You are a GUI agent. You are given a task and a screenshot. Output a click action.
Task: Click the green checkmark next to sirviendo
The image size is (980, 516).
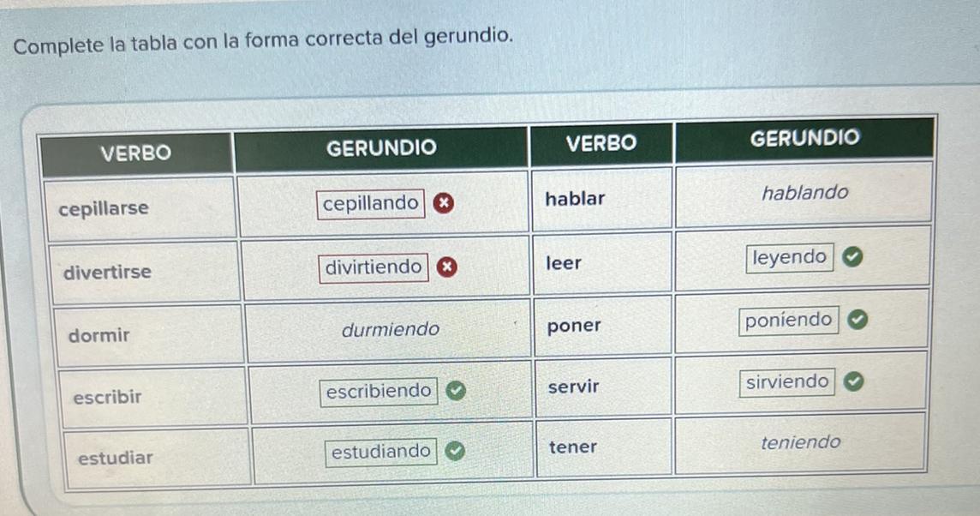click(x=854, y=381)
